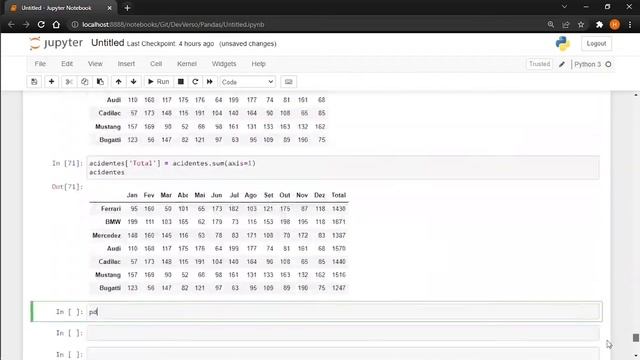Viewport: 640px width, 360px height.
Task: Click the Python logo icon
Action: (562, 43)
